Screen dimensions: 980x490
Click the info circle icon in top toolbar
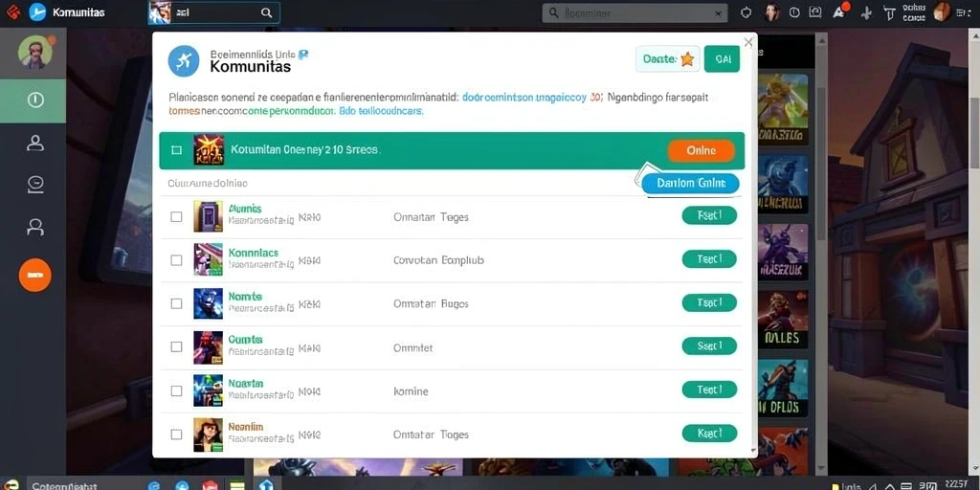coord(794,12)
